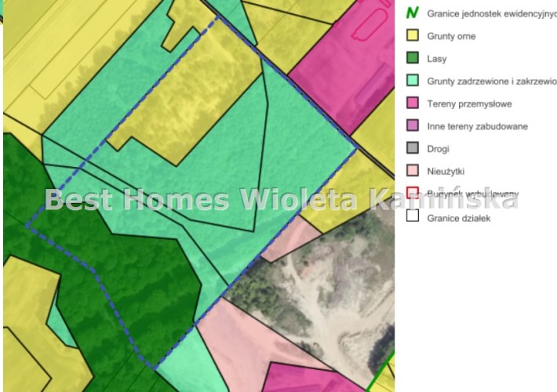
Task: Select the 'Drogi' legend label
Action: click(438, 149)
